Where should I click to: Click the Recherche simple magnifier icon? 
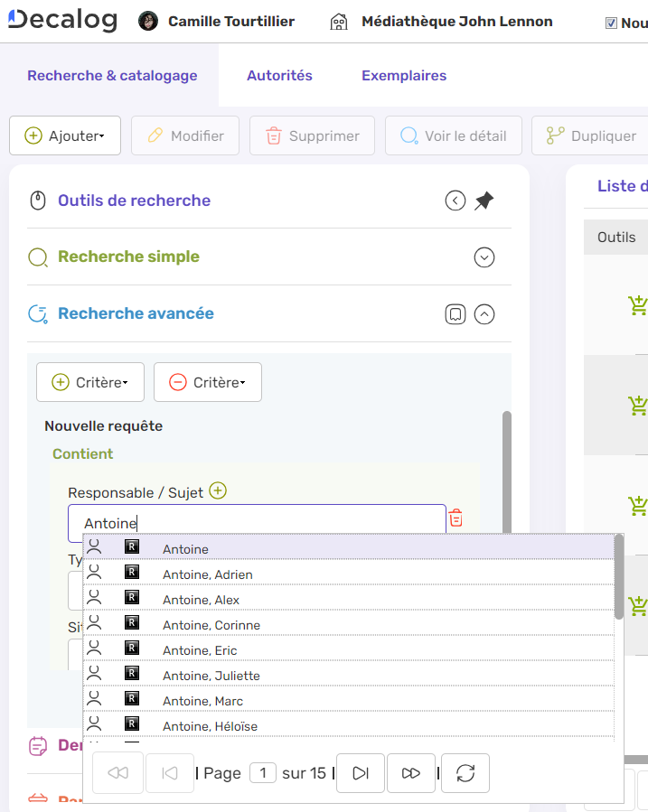coord(38,257)
